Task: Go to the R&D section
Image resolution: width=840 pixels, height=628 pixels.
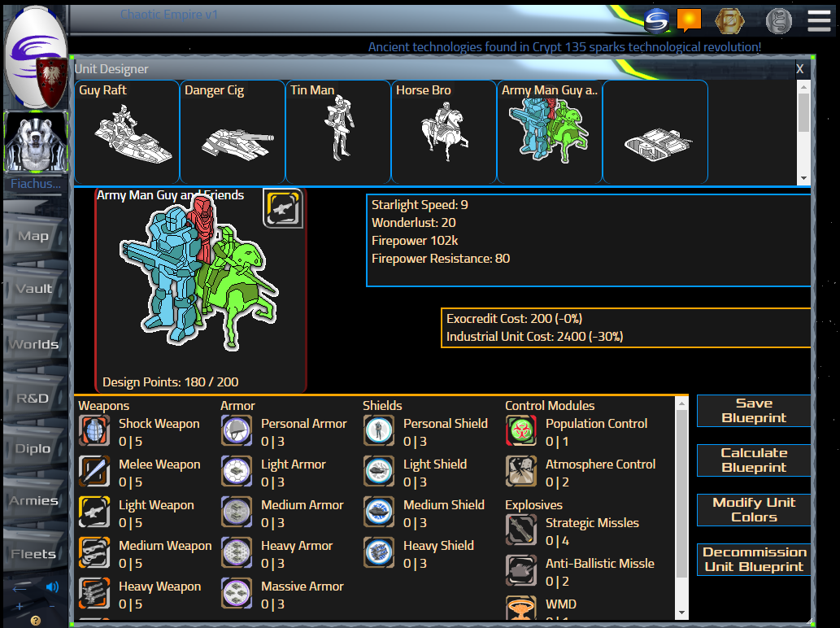Action: pos(34,399)
